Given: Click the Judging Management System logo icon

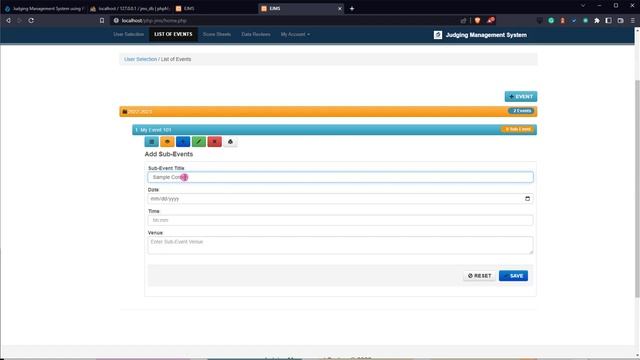Looking at the screenshot, I should pos(438,35).
